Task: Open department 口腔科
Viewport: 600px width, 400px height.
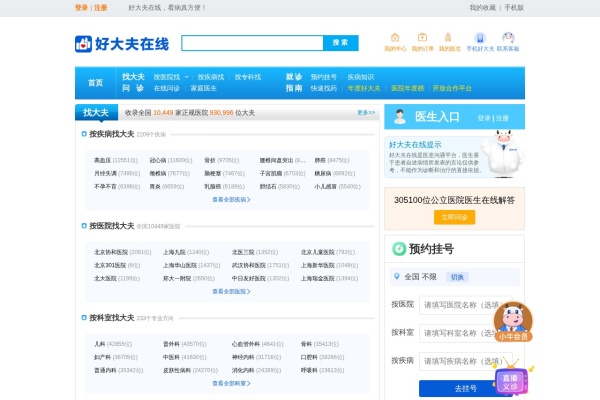Action: click(x=309, y=357)
